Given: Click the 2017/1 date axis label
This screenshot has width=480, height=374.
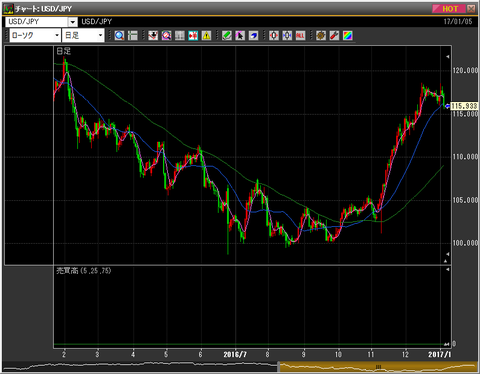Looking at the screenshot, I should coord(439,354).
